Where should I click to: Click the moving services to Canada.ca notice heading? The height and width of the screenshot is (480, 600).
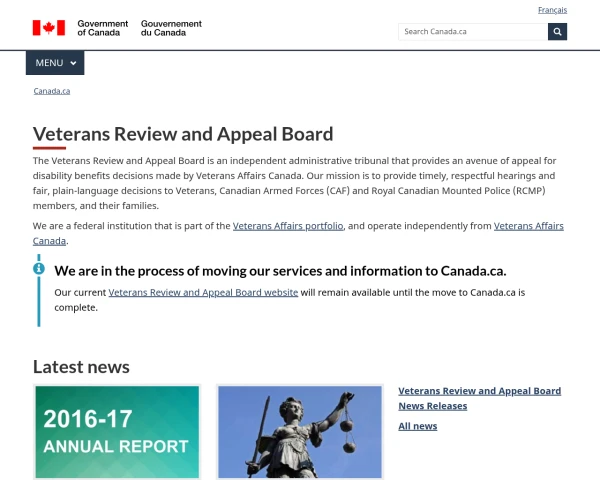point(280,271)
